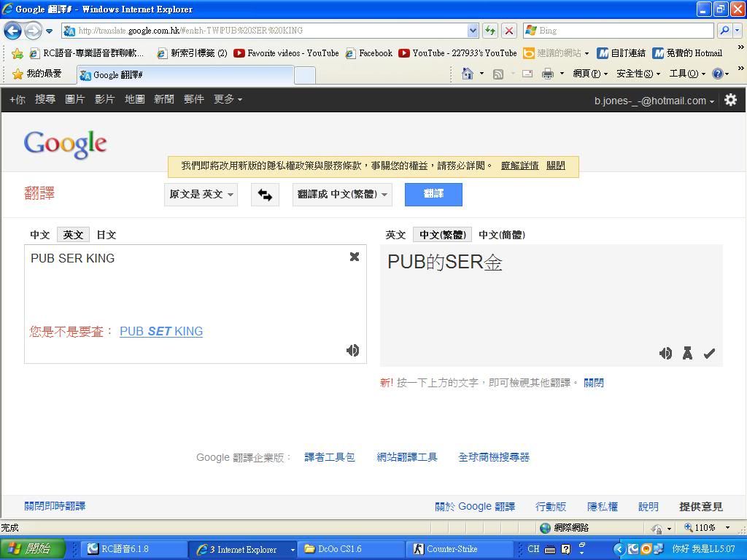747x560 pixels.
Task: Rate the translation with checkmark icon
Action: click(709, 354)
